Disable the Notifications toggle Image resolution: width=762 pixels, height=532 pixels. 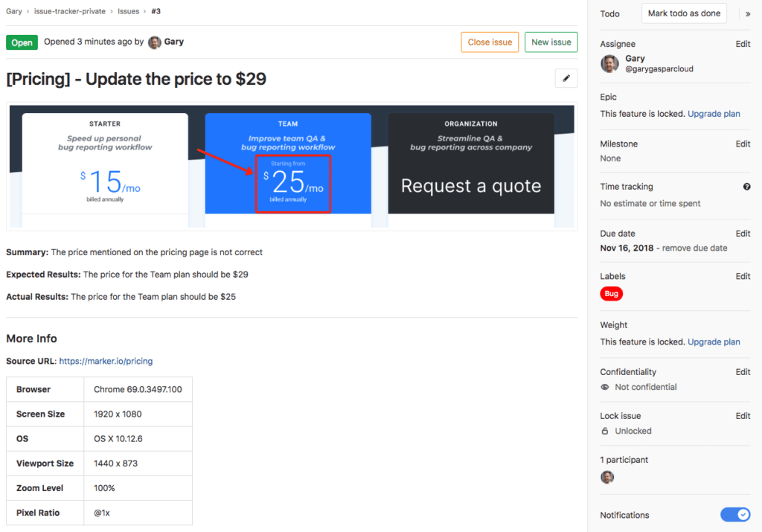(735, 514)
